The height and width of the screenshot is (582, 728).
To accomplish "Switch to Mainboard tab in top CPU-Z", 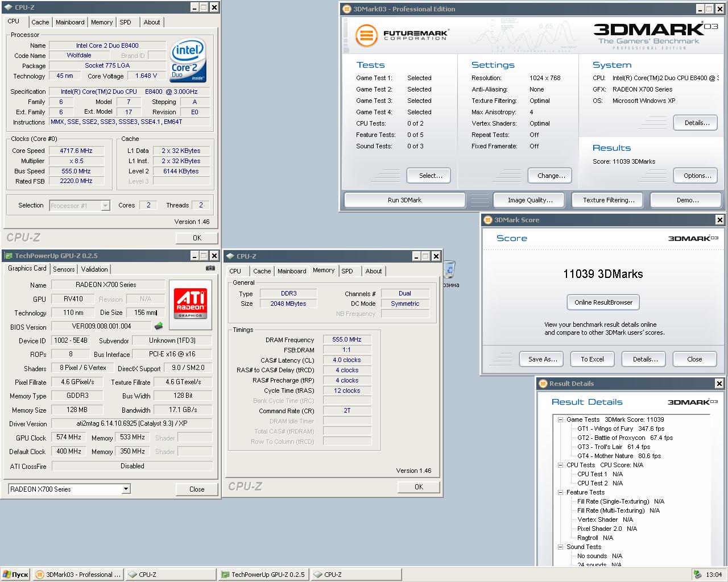I will tap(70, 22).
